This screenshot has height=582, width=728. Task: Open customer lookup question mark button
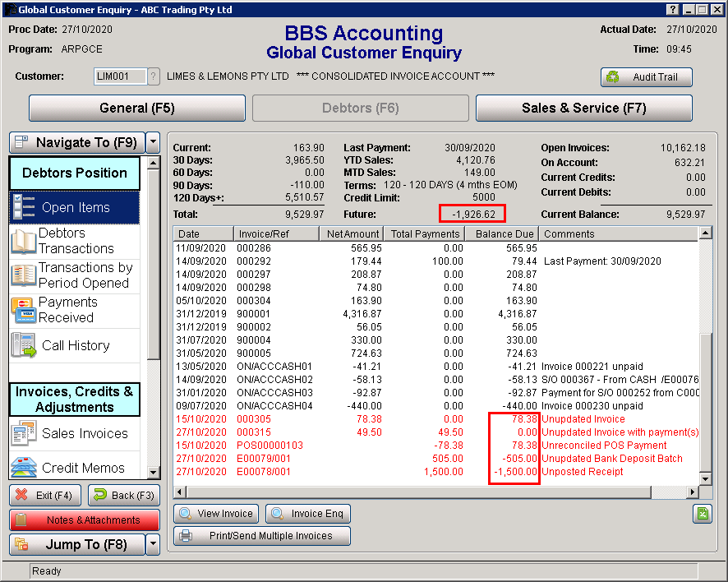tap(154, 76)
